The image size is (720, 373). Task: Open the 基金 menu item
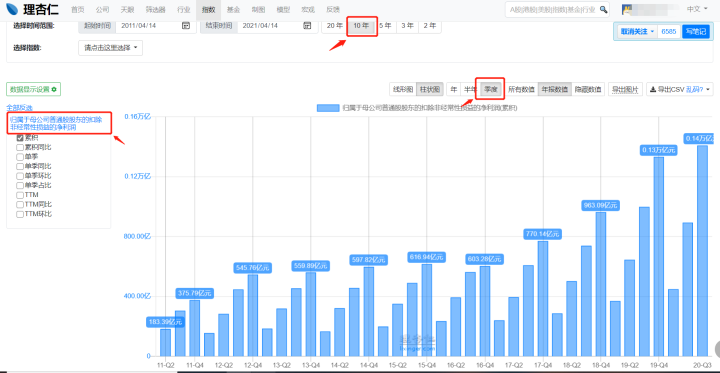coord(233,10)
